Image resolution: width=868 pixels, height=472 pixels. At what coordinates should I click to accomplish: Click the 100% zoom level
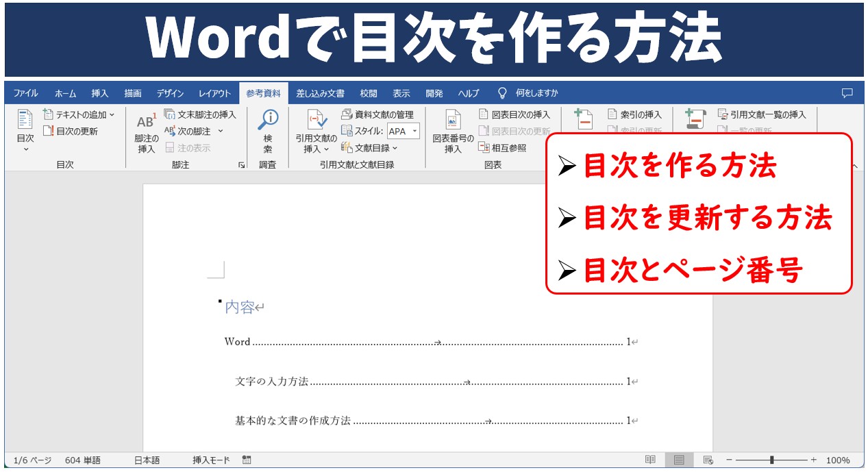pyautogui.click(x=838, y=460)
